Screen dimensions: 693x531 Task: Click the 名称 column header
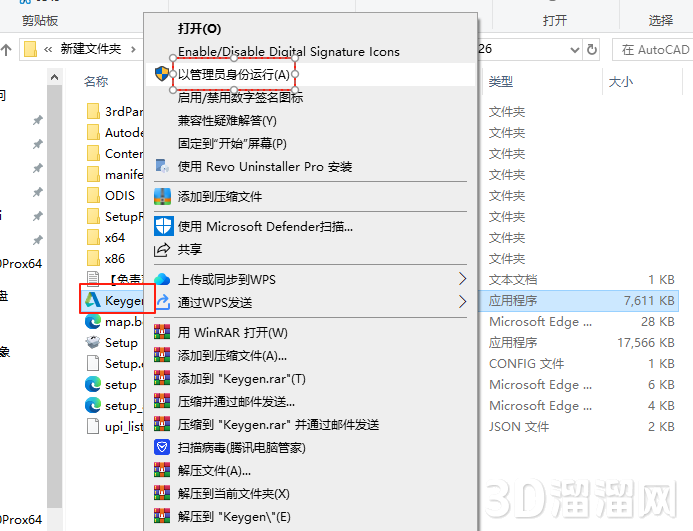tap(96, 81)
